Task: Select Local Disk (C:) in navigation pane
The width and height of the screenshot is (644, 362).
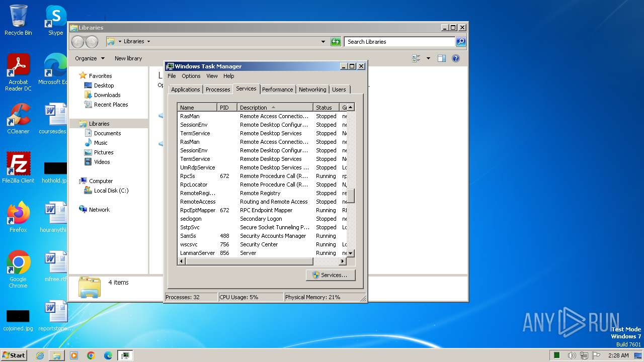Action: 111,191
